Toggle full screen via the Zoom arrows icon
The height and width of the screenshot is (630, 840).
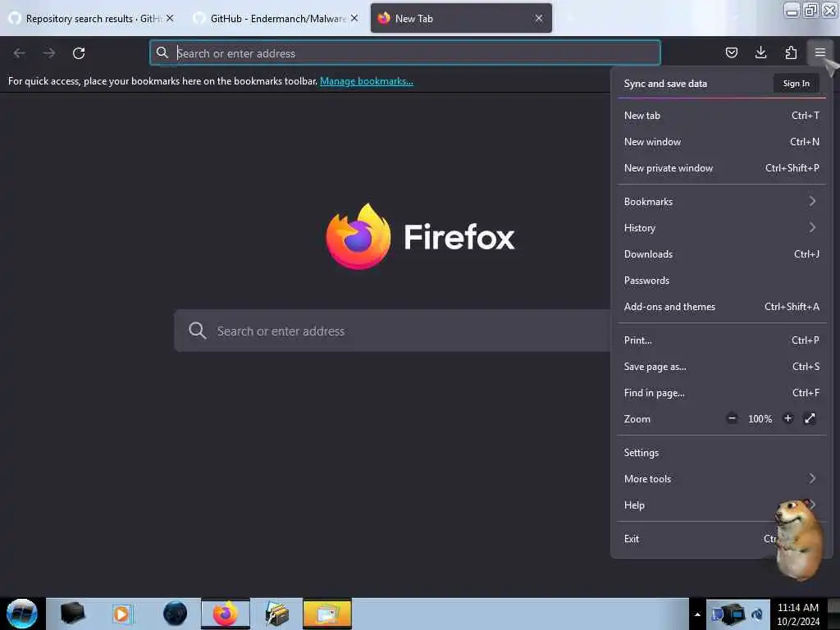(x=810, y=418)
